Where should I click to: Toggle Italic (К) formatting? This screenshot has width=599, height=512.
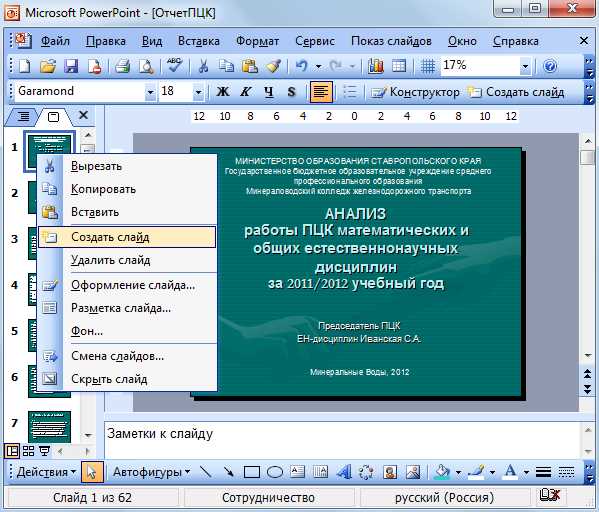[x=246, y=92]
